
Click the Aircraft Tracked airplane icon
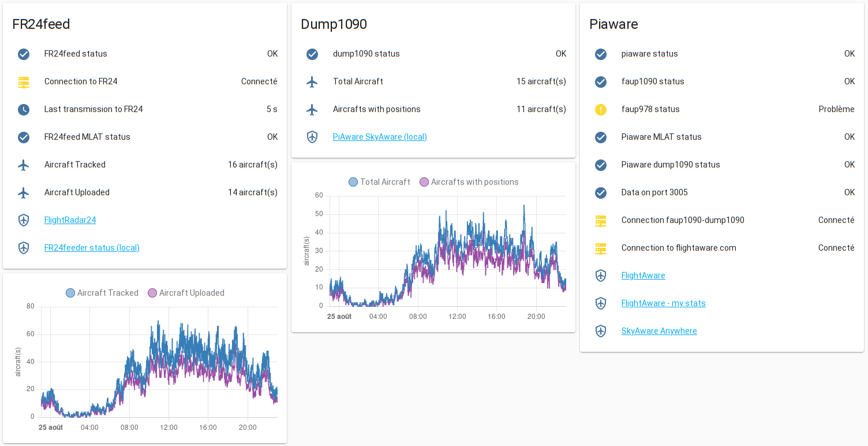pos(24,165)
